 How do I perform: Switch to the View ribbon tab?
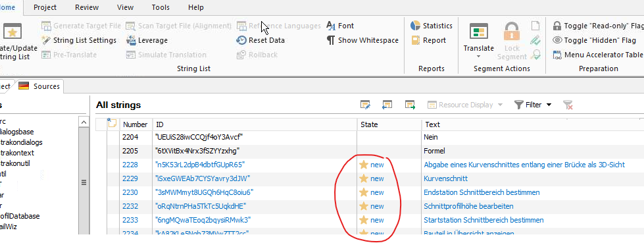(x=125, y=7)
